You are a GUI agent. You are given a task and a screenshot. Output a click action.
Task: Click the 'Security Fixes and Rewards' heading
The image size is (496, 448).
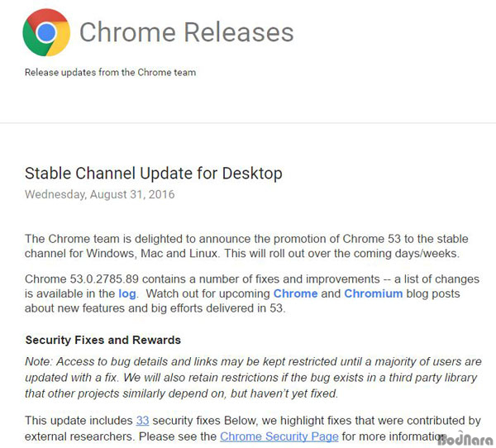(x=103, y=340)
